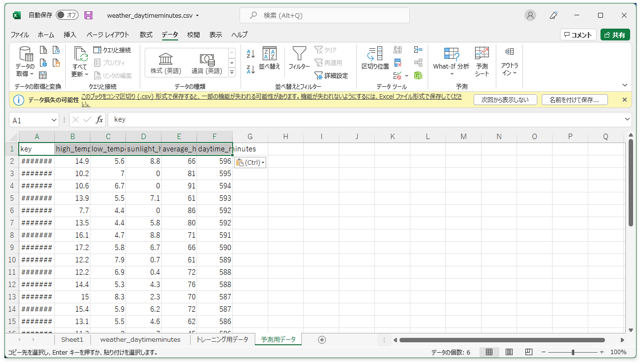Expand the アウトライン outline group
This screenshot has width=641, height=364.
pos(510,62)
